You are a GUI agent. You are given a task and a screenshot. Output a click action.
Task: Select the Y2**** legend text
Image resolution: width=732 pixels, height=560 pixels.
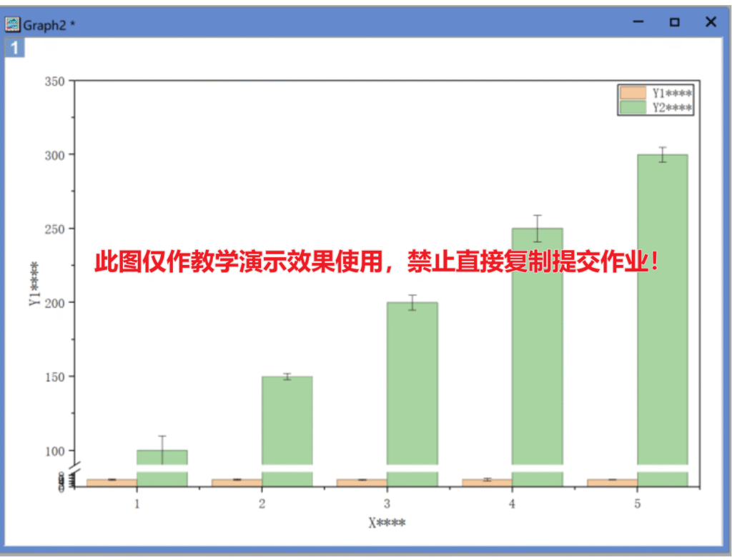(672, 107)
